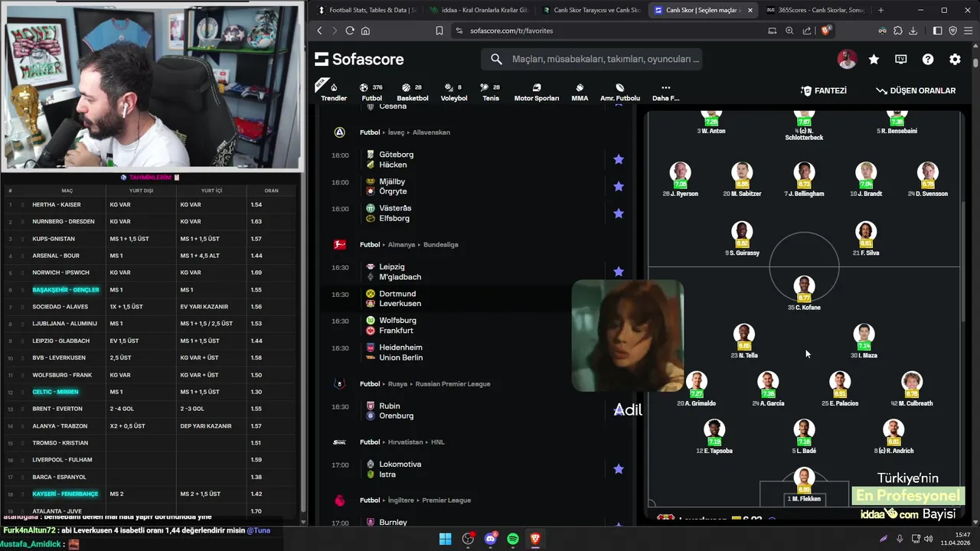Image resolution: width=980 pixels, height=551 pixels.
Task: Select goalkeeper M. Flekken in lineup
Action: (x=804, y=484)
